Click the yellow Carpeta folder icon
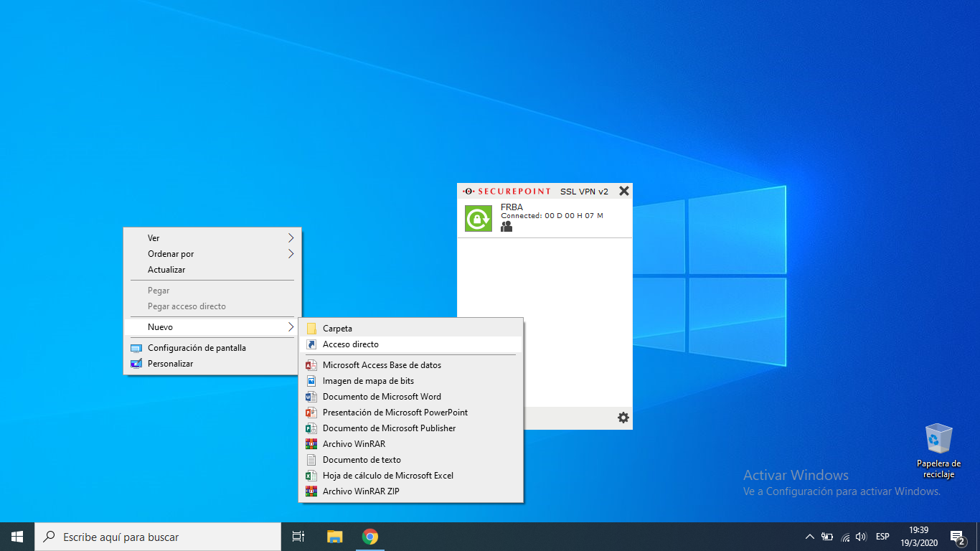The height and width of the screenshot is (551, 980). point(311,329)
